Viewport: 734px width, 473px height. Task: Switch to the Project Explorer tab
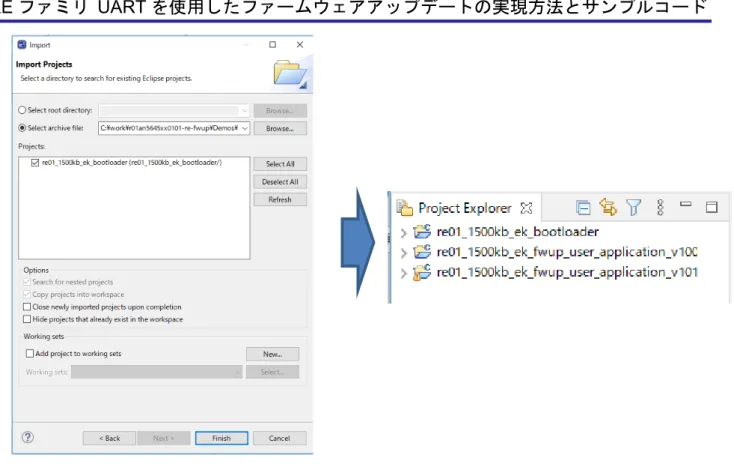pos(464,207)
